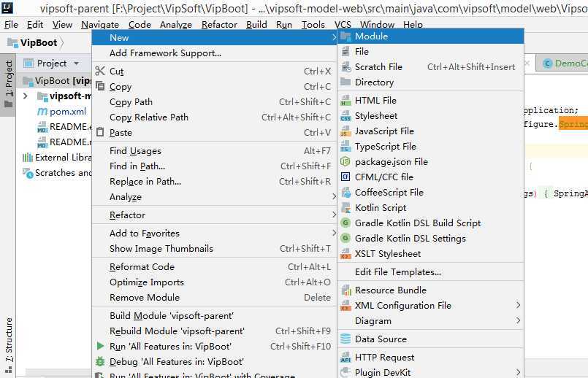The width and height of the screenshot is (588, 378).
Task: Open the VCS menu
Action: pyautogui.click(x=343, y=25)
